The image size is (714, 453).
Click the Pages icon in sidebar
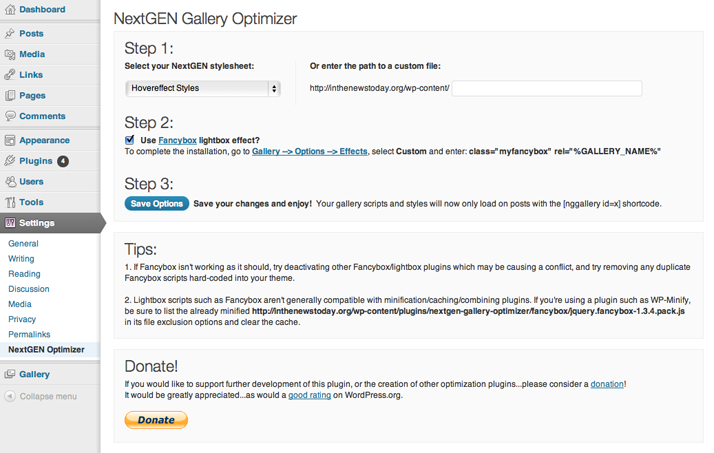(x=10, y=96)
